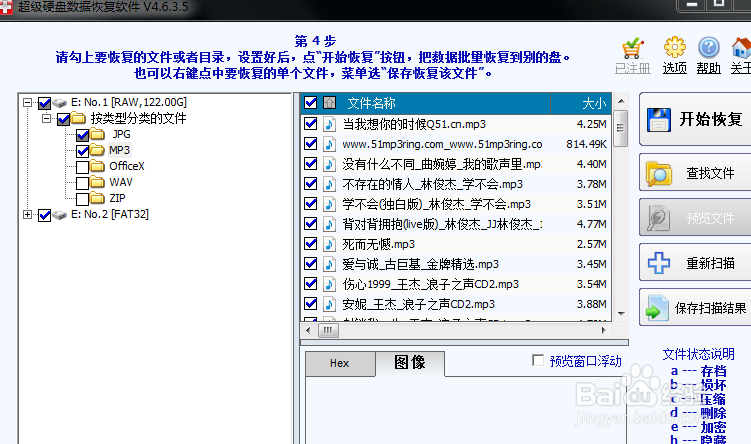Click the OfficeX folder icon
Image resolution: width=751 pixels, height=444 pixels.
[97, 166]
